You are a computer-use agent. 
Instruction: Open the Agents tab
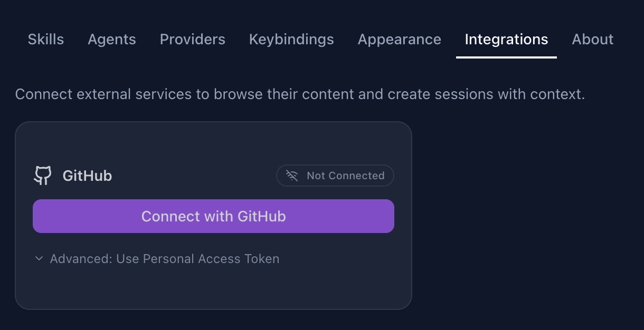tap(111, 39)
